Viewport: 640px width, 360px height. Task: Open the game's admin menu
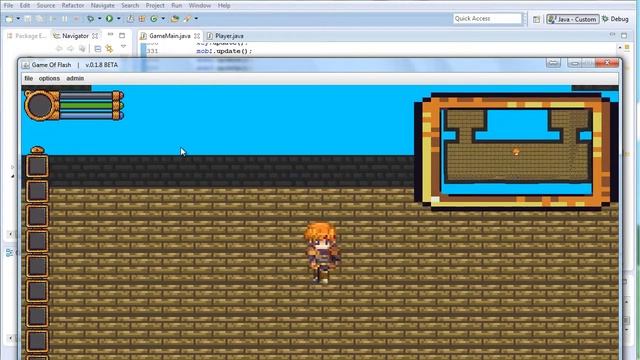coord(75,78)
